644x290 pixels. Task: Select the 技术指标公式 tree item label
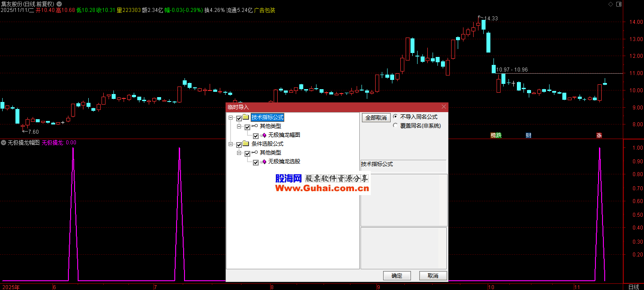coord(267,117)
